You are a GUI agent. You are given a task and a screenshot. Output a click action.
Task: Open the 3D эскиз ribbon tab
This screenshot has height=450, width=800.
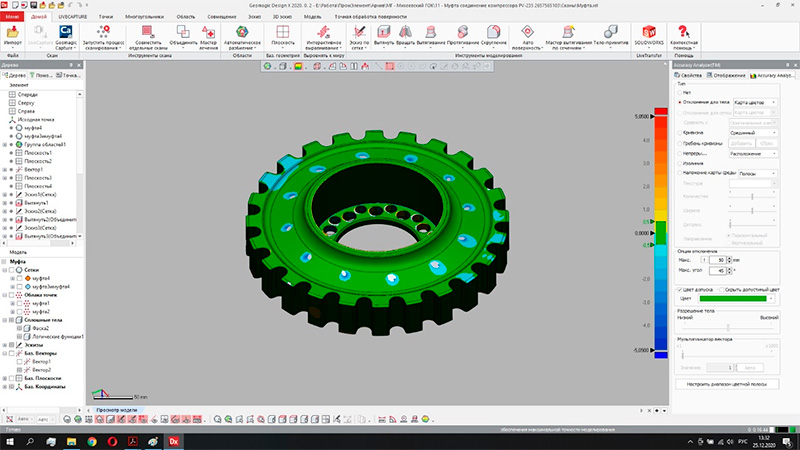click(x=282, y=16)
